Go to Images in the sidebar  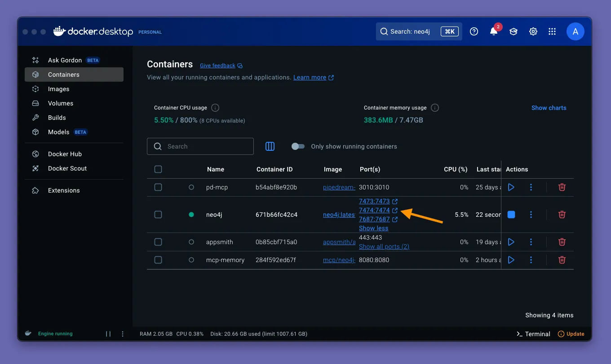coord(58,89)
